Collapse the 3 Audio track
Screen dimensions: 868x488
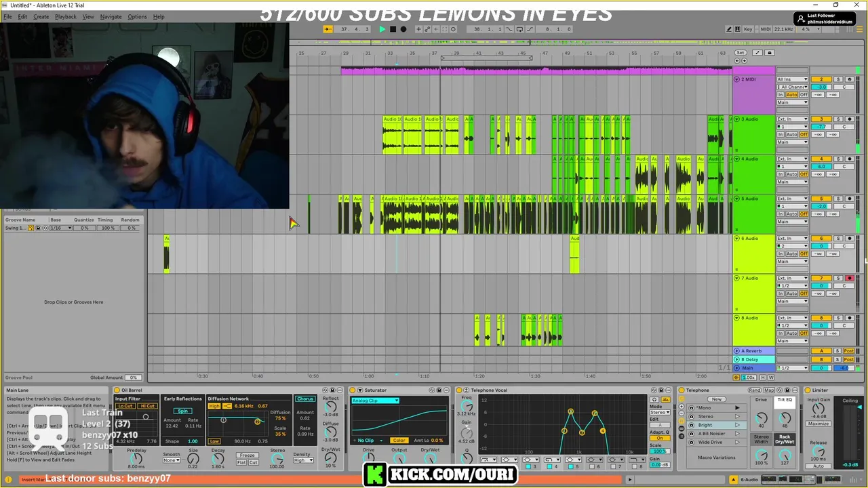(x=737, y=119)
